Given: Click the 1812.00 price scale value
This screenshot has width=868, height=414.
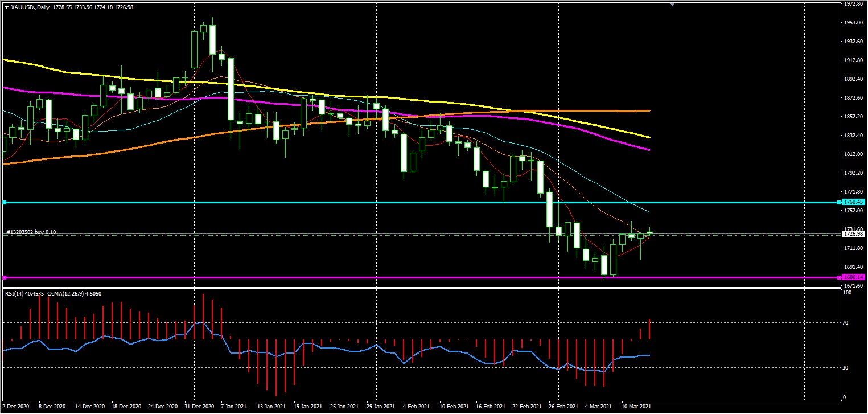Looking at the screenshot, I should coord(853,154).
